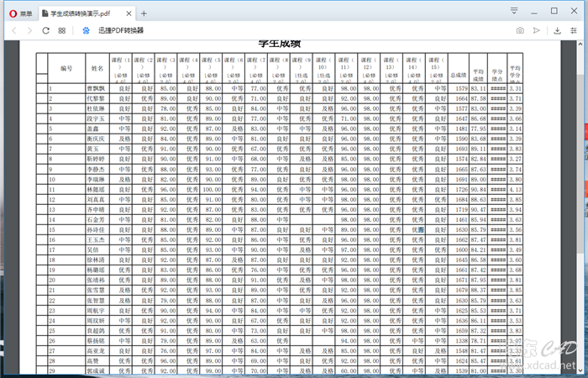Click total score 1338 in row 26
The image size is (588, 378).
[461, 341]
